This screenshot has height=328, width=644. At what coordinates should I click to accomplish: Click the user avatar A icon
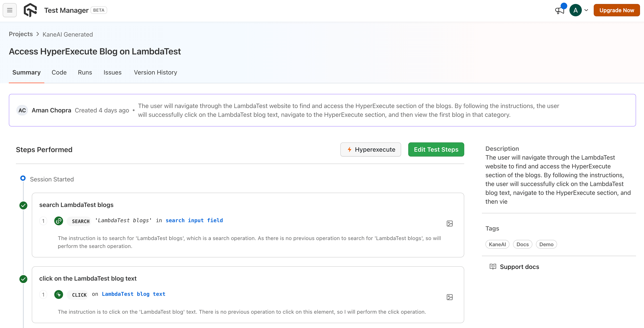[x=575, y=10]
